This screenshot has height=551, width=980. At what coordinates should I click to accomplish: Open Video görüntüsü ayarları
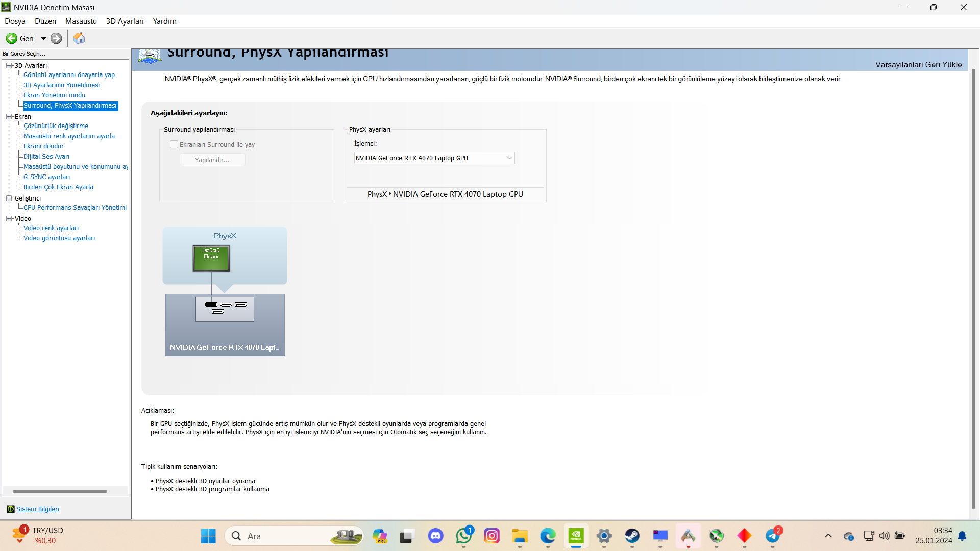[x=59, y=238]
